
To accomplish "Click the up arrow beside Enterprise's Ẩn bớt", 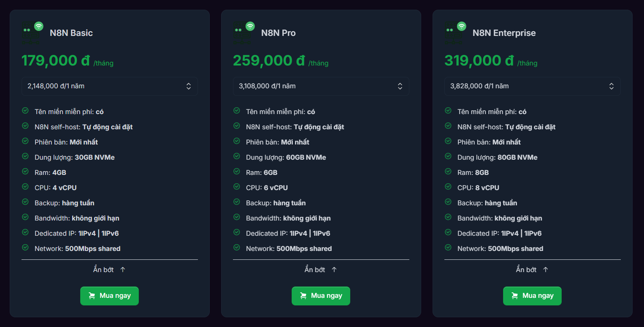I will [x=546, y=270].
